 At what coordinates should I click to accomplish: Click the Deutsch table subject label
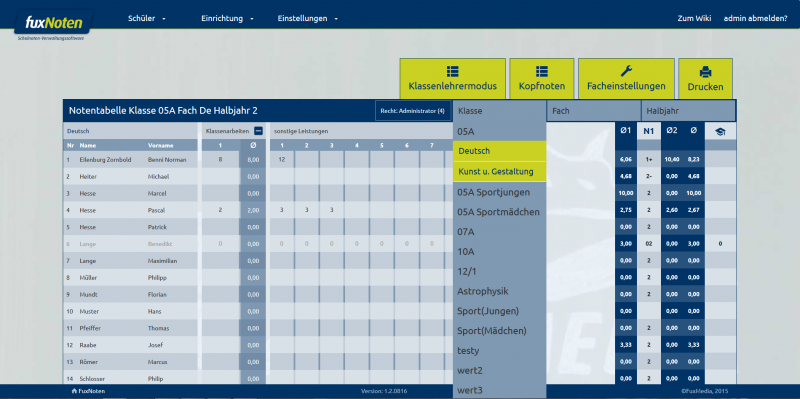click(x=78, y=131)
